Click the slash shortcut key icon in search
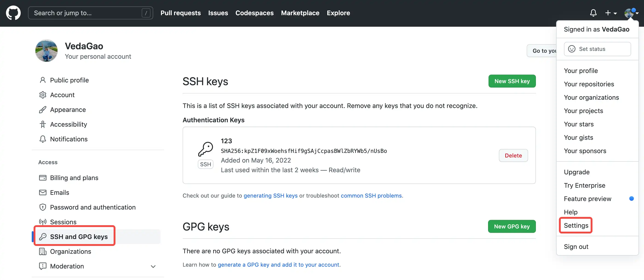644x280 pixels. point(146,13)
